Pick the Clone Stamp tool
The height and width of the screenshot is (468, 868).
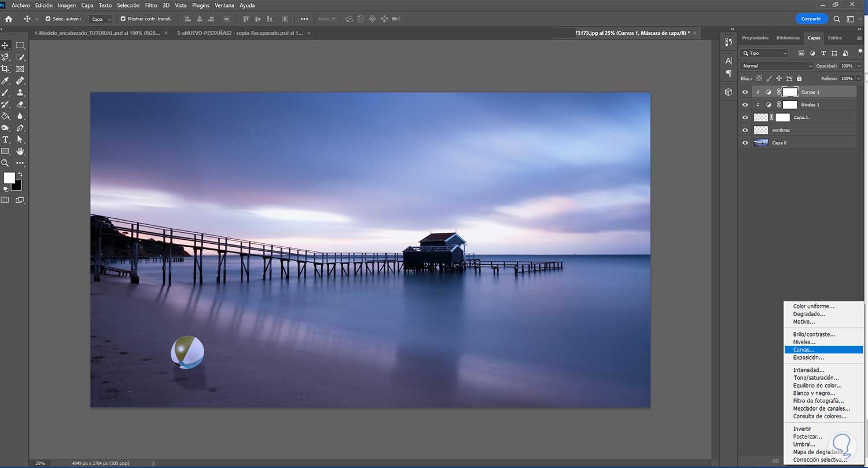(20, 93)
